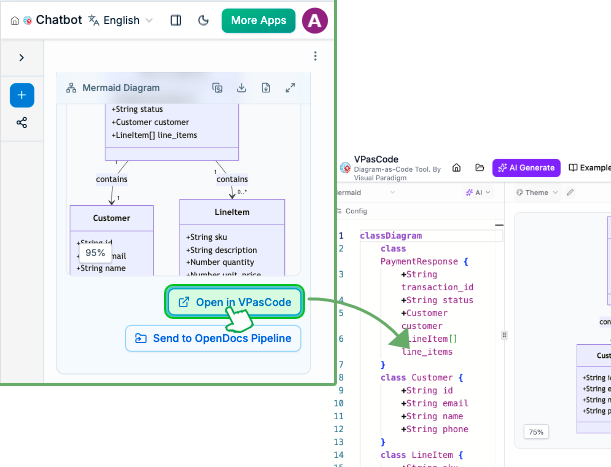Viewport: 611px width, 467px height.
Task: Click the '+String status' code line
Action: tap(437, 300)
